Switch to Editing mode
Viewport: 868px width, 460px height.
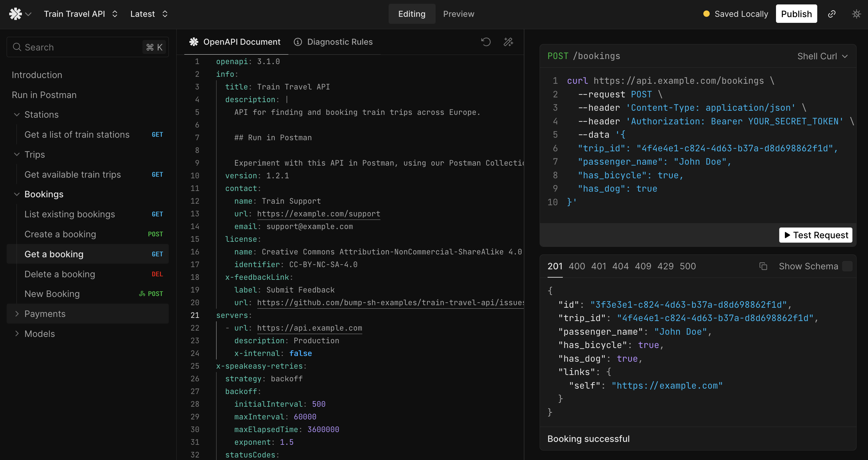[411, 14]
